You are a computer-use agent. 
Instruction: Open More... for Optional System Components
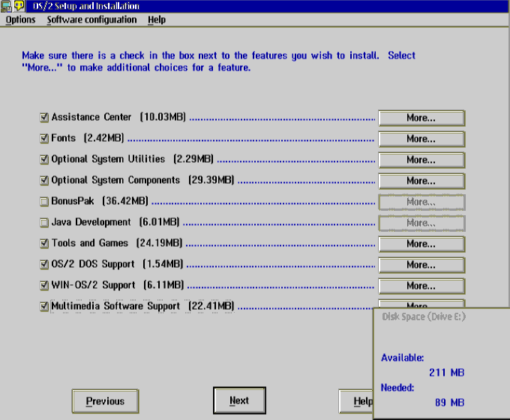point(421,181)
